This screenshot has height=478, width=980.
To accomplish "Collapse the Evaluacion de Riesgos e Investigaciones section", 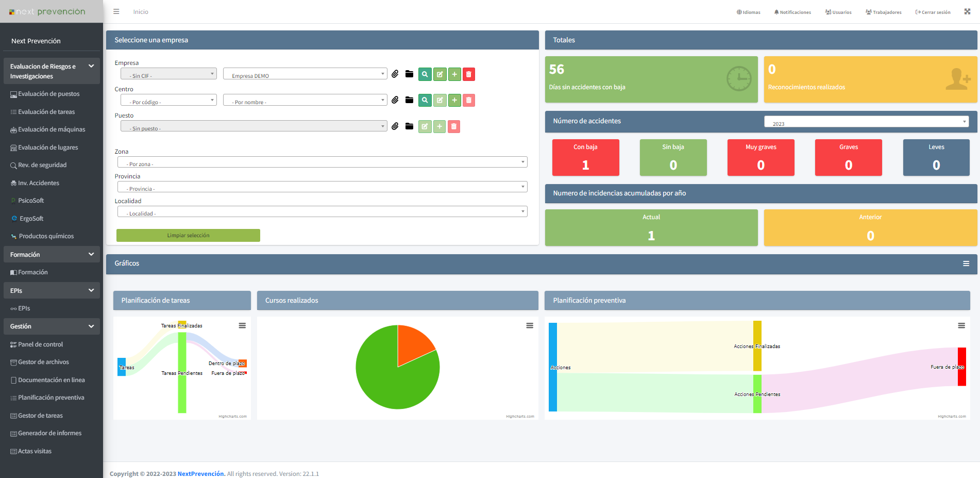I will pos(52,71).
